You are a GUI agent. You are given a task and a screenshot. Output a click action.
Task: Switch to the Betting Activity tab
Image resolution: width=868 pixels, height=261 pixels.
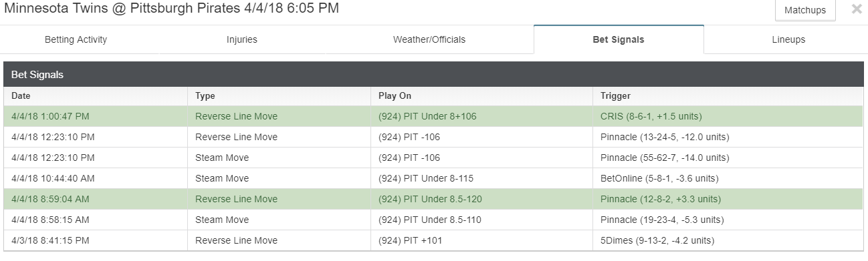(76, 39)
